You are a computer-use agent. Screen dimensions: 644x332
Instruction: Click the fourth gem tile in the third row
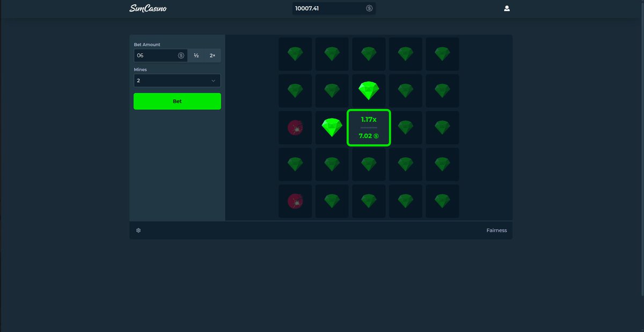406,128
